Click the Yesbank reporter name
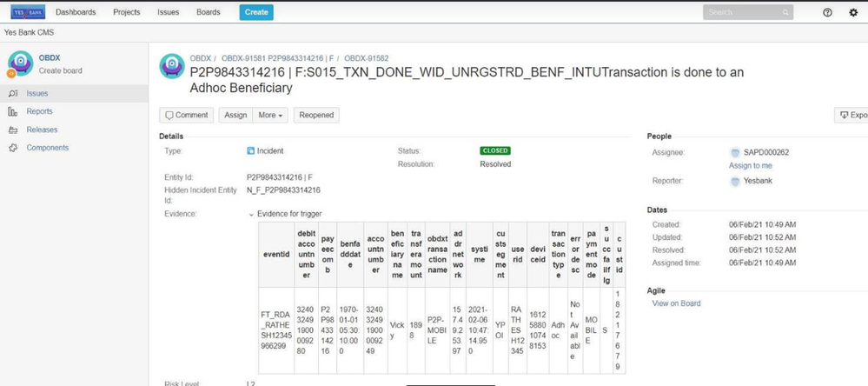 point(758,181)
